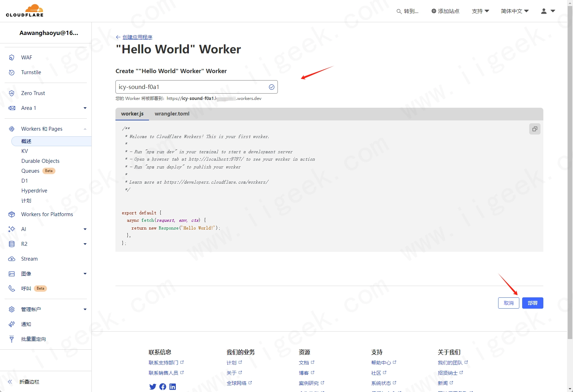573x392 pixels.
Task: Open the LinkedIn footer icon
Action: (173, 387)
